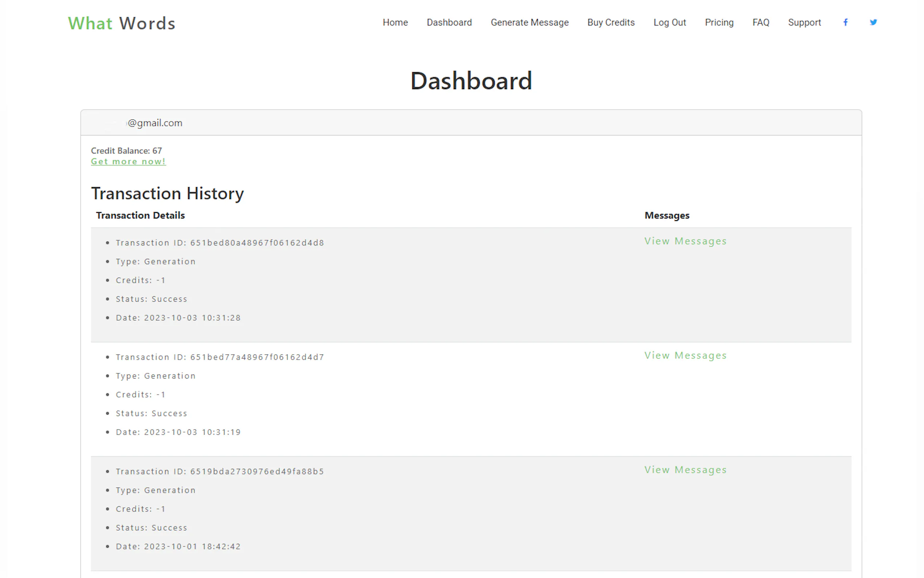Viewport: 924px width, 578px height.
Task: Click the Dashboard page title
Action: [471, 81]
